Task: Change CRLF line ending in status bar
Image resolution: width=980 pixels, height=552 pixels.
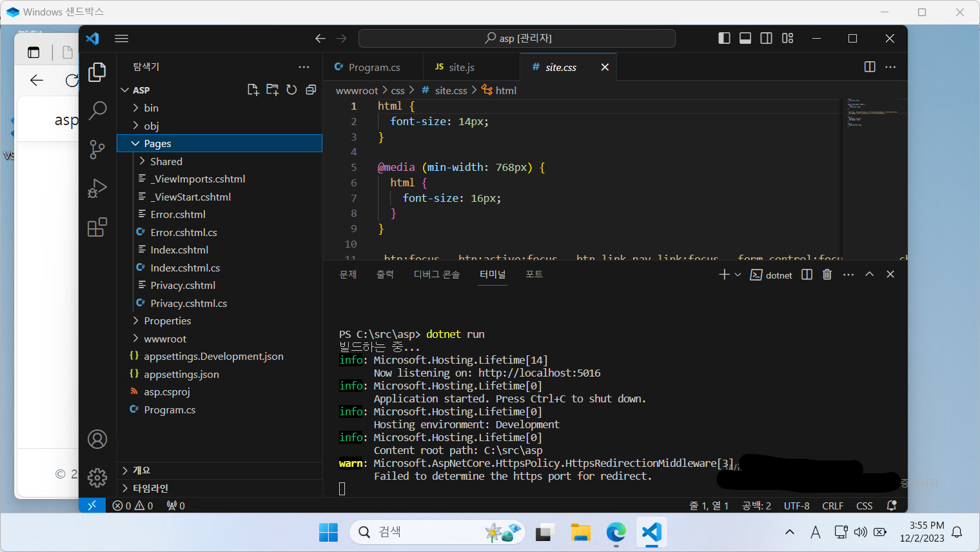Action: 833,506
